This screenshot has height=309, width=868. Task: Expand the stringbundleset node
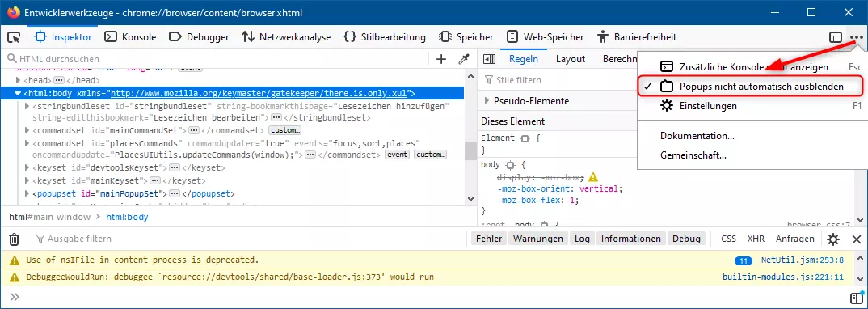pyautogui.click(x=27, y=106)
